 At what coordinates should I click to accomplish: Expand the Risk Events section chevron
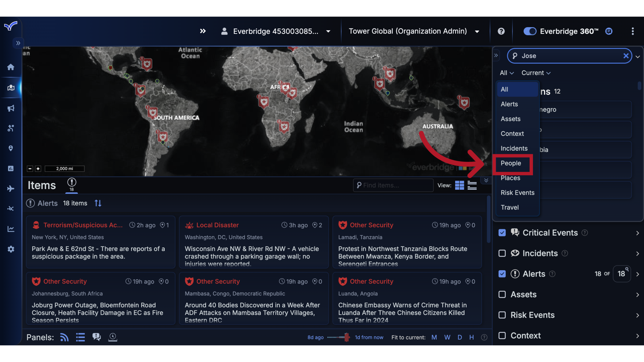[637, 315]
